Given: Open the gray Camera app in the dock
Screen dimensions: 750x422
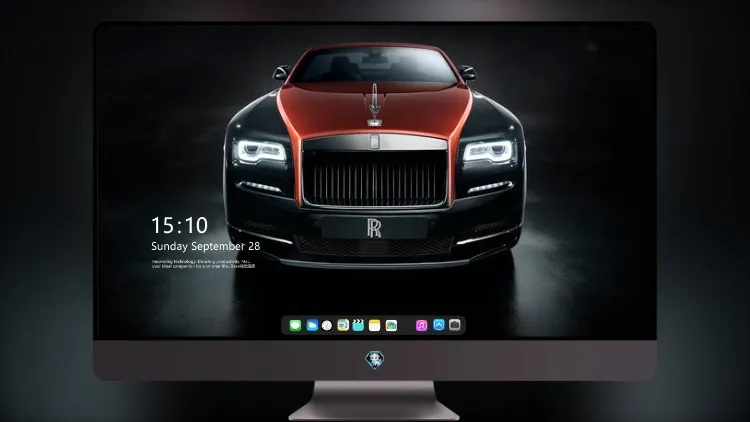Looking at the screenshot, I should tap(455, 325).
